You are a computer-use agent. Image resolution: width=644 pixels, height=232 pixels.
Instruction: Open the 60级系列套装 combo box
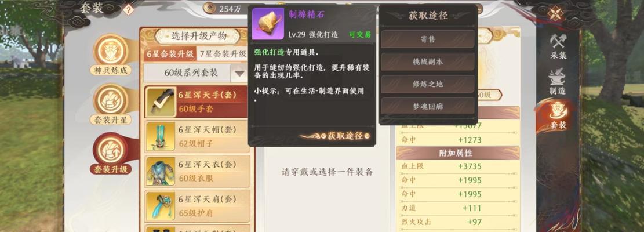coord(195,73)
